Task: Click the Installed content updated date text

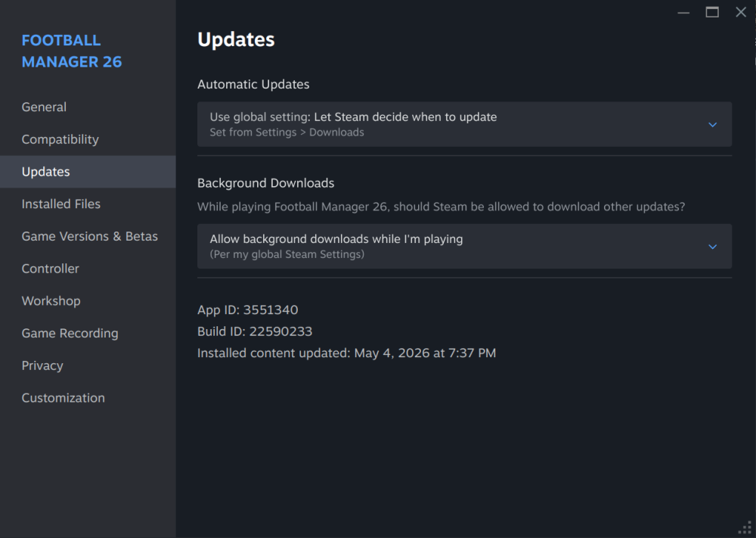Action: coord(346,353)
